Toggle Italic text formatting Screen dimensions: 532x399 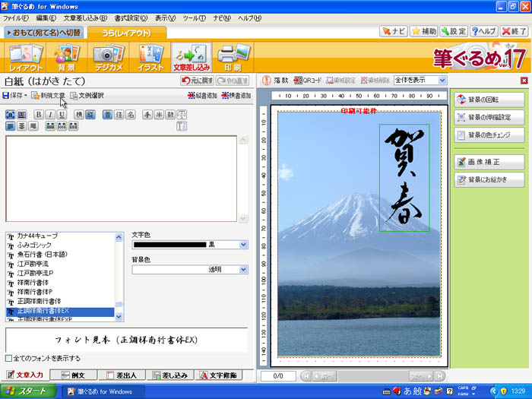50,115
